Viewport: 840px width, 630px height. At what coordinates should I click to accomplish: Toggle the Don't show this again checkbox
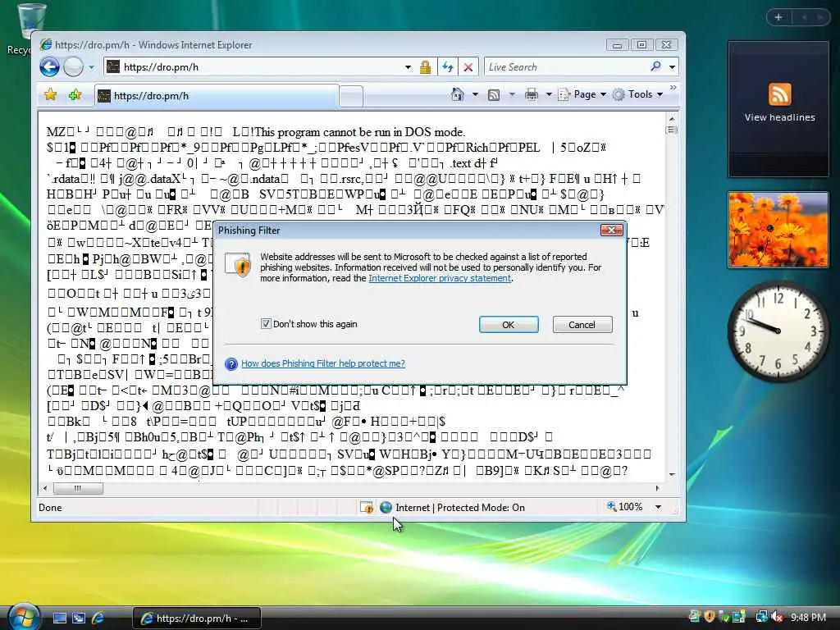266,323
